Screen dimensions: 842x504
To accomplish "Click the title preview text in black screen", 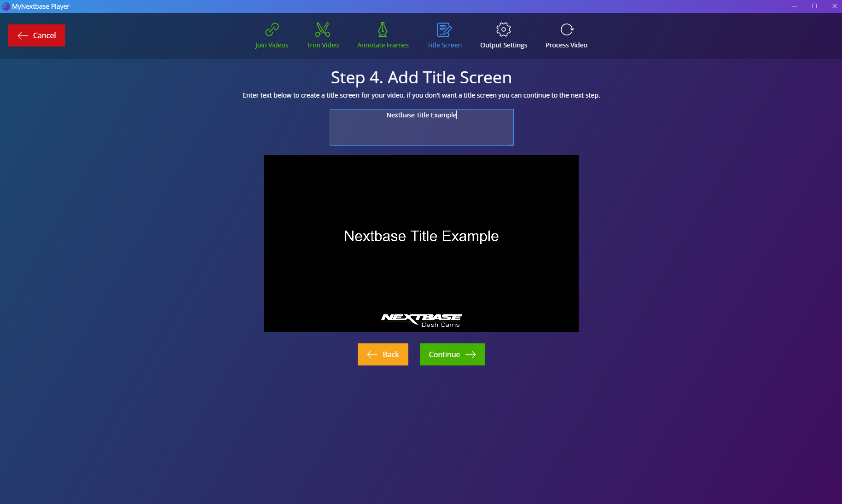I will click(421, 236).
